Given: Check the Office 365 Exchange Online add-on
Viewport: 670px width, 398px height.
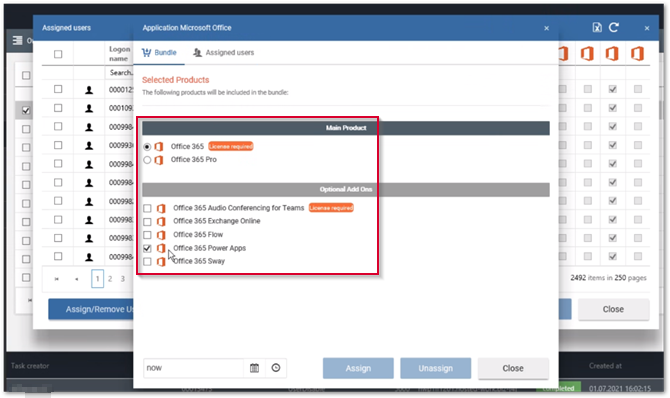Looking at the screenshot, I should pyautogui.click(x=147, y=221).
